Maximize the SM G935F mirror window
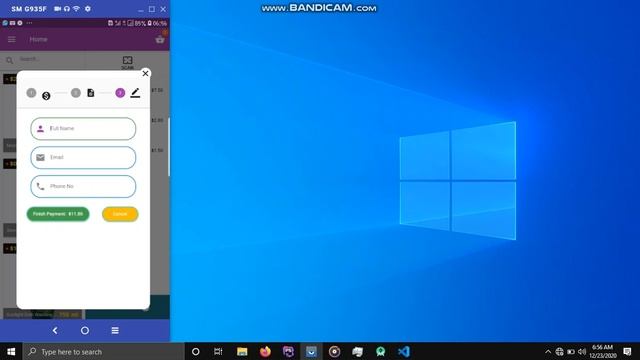 coord(152,9)
